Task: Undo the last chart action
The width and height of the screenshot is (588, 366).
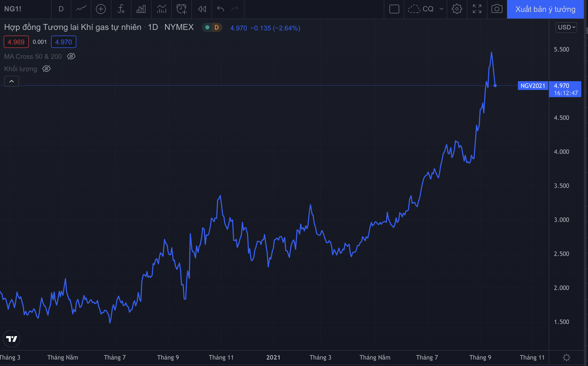Action: [x=221, y=9]
